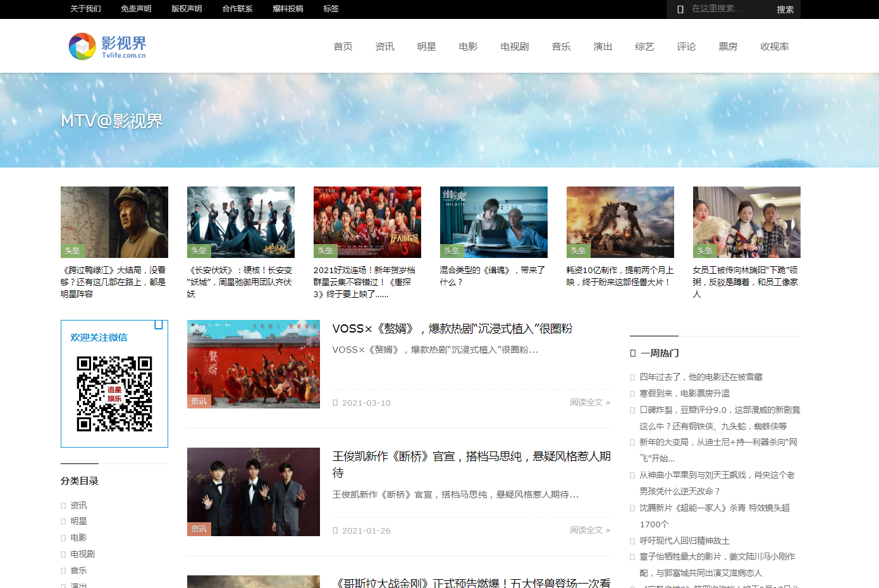Click 资讯 tag on 断桥 article image
Image resolution: width=879 pixels, height=588 pixels.
(x=199, y=529)
